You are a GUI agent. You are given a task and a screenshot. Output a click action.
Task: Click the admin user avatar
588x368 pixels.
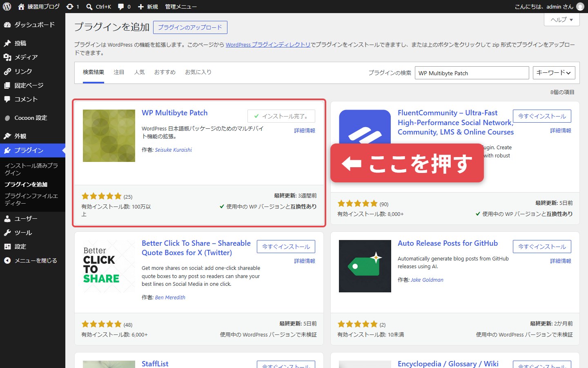[x=580, y=7]
